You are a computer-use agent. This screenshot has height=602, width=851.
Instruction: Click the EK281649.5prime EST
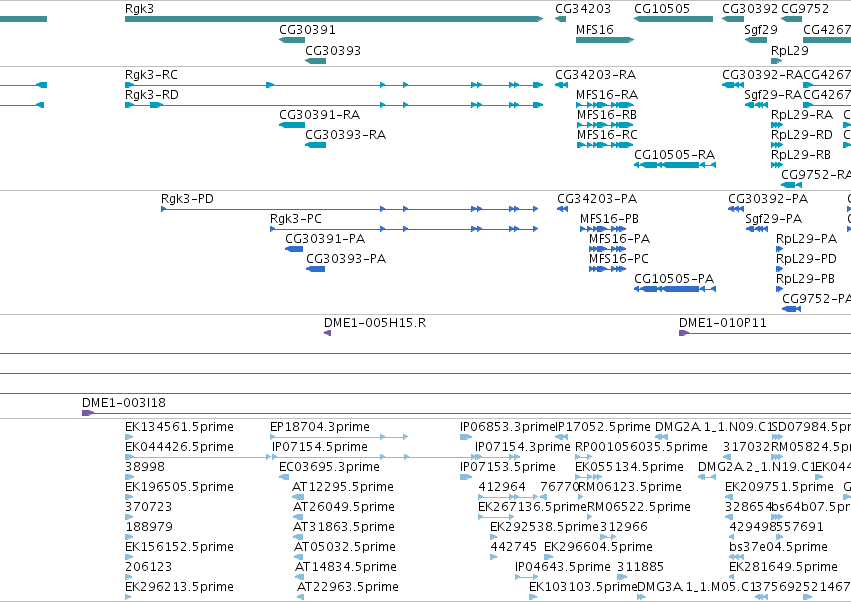(733, 578)
